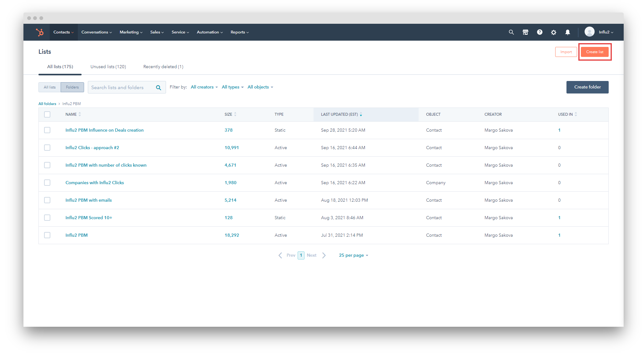The width and height of the screenshot is (644, 358).
Task: Click the HubSpot sprocket logo
Action: pyautogui.click(x=40, y=32)
